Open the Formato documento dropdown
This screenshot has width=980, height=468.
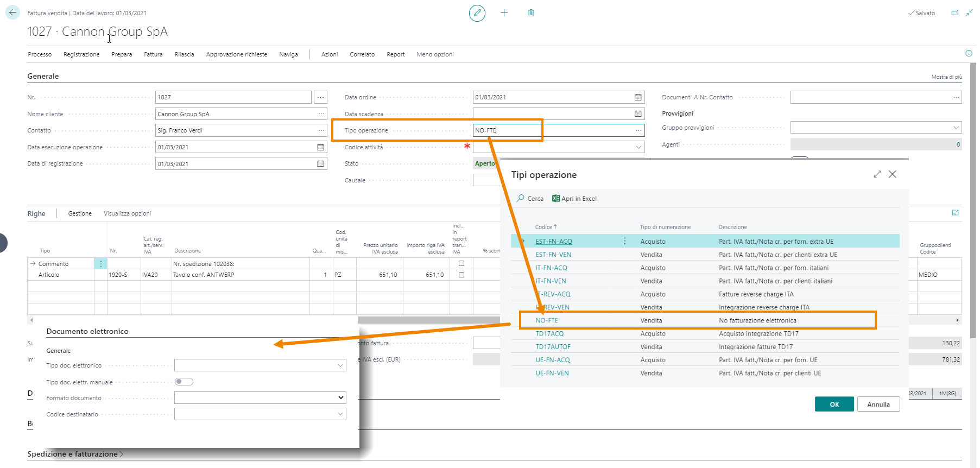pos(340,398)
